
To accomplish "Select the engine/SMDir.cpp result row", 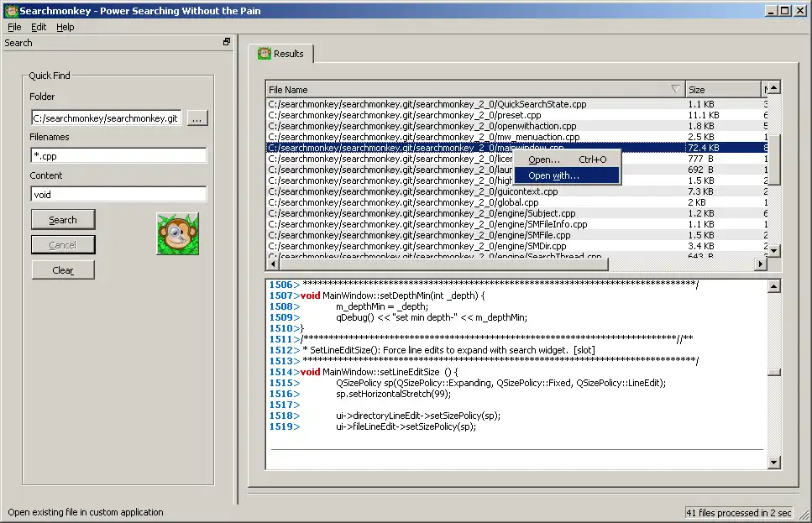I will coord(516,245).
